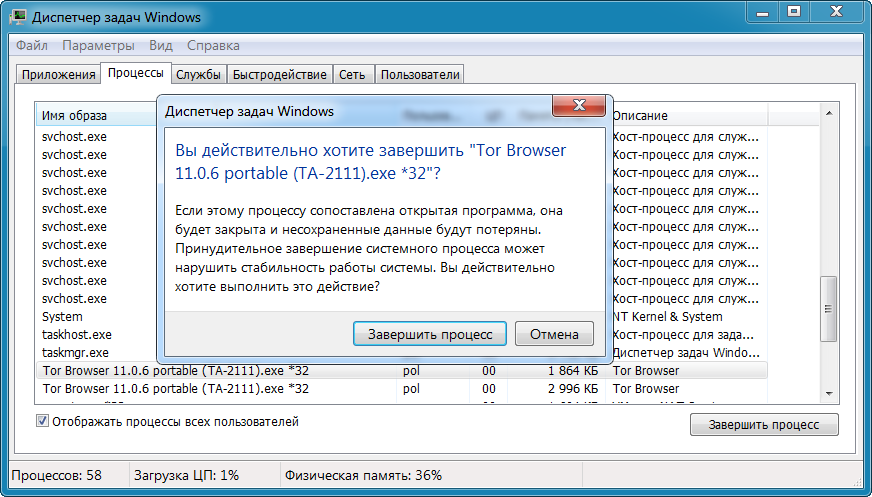Open the Быстродействие tab
The width and height of the screenshot is (872, 497).
[x=280, y=74]
